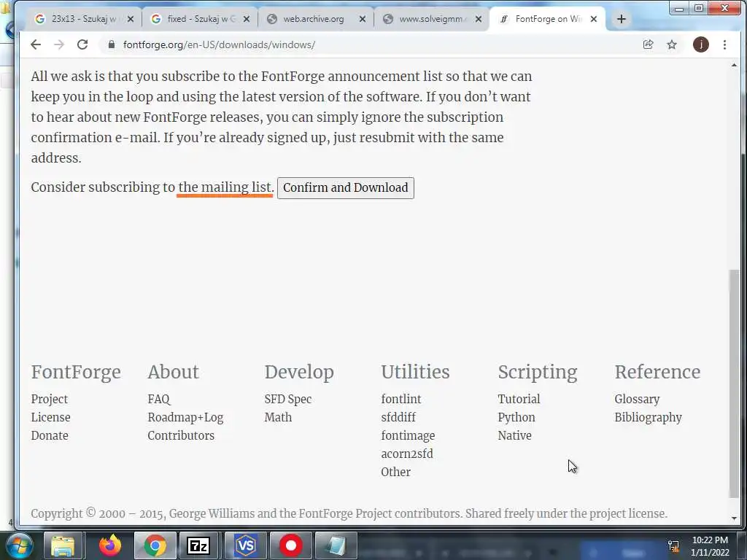This screenshot has height=560, width=747.
Task: Open the scripting Tutorial link
Action: point(519,399)
